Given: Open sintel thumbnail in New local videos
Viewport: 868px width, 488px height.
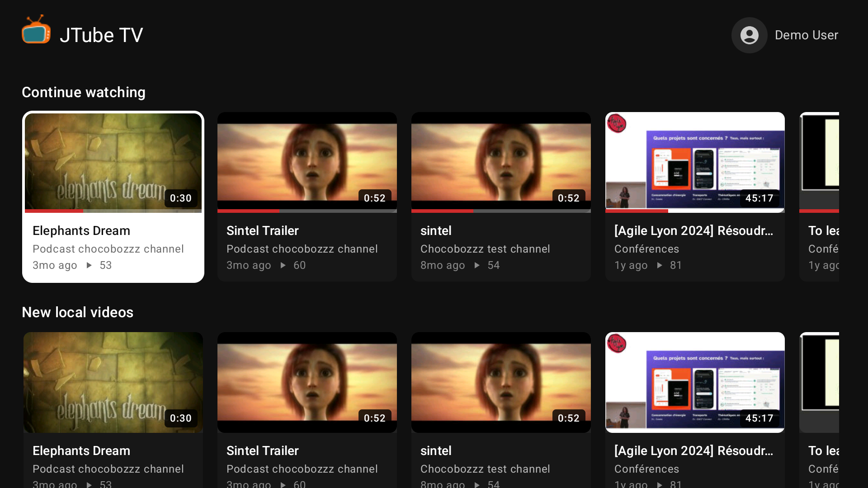Looking at the screenshot, I should pyautogui.click(x=501, y=382).
